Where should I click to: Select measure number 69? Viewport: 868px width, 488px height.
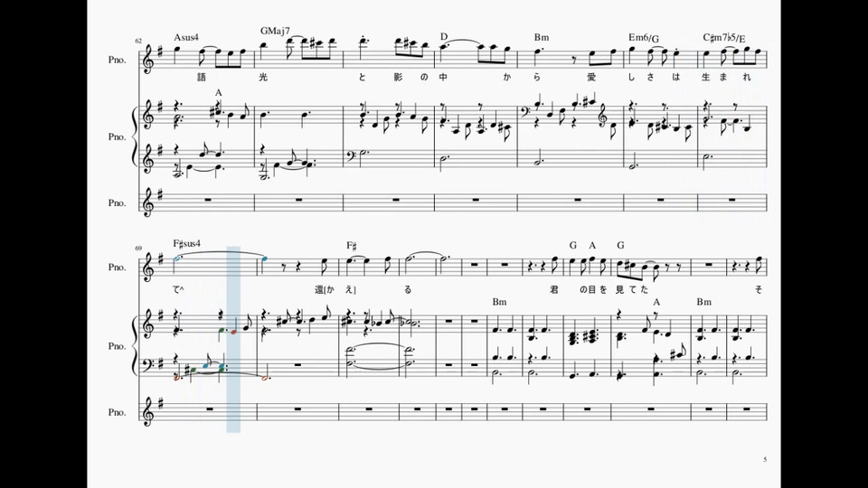click(x=138, y=249)
